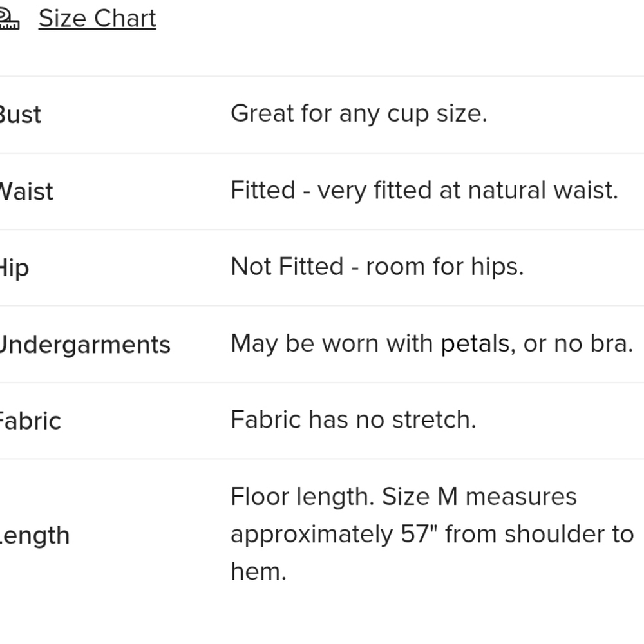This screenshot has height=644, width=644.
Task: Open the Size Chart link
Action: click(97, 19)
